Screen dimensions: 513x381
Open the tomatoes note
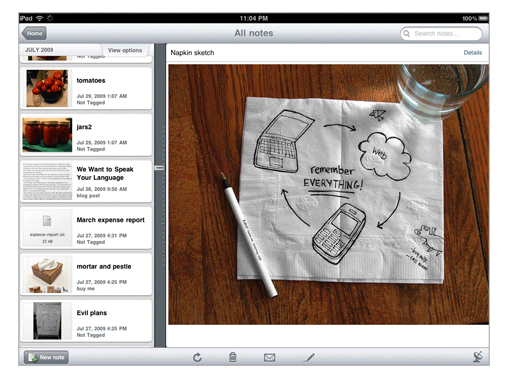(x=86, y=88)
